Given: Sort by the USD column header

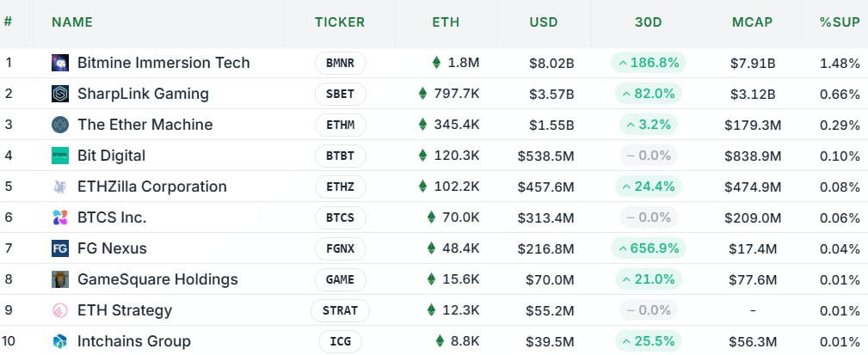Looking at the screenshot, I should [x=544, y=22].
